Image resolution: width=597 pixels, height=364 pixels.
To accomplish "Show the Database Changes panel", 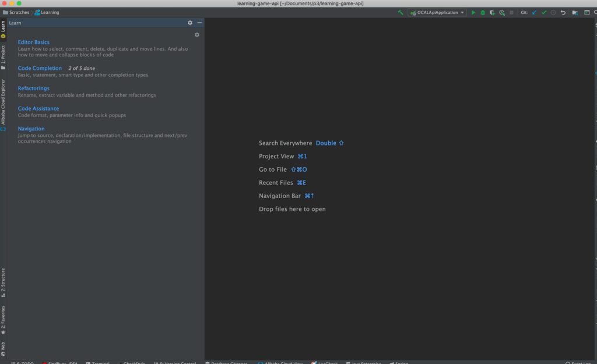I will click(x=226, y=362).
